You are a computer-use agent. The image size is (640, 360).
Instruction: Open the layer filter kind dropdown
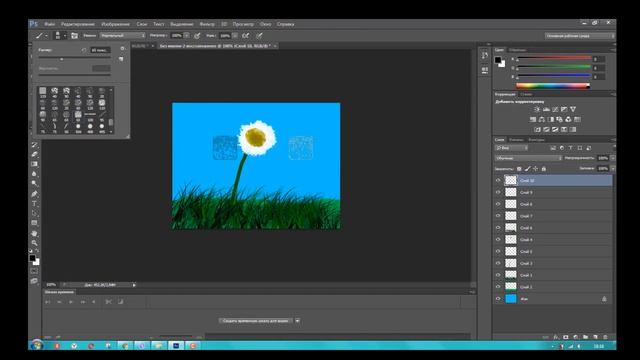512,148
